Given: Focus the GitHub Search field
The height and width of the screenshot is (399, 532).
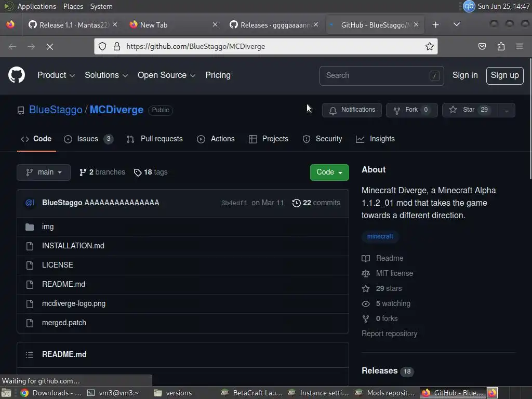Looking at the screenshot, I should click(381, 76).
